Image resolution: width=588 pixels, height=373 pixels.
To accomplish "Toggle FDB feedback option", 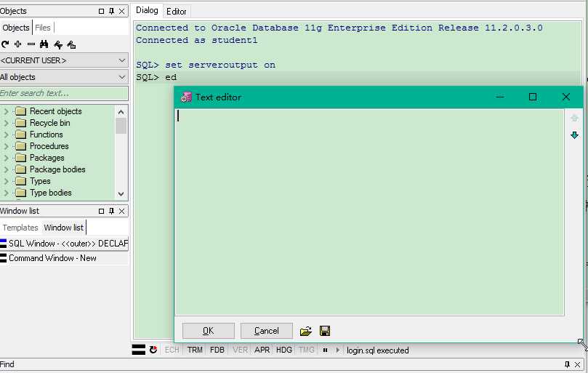I will [x=217, y=350].
